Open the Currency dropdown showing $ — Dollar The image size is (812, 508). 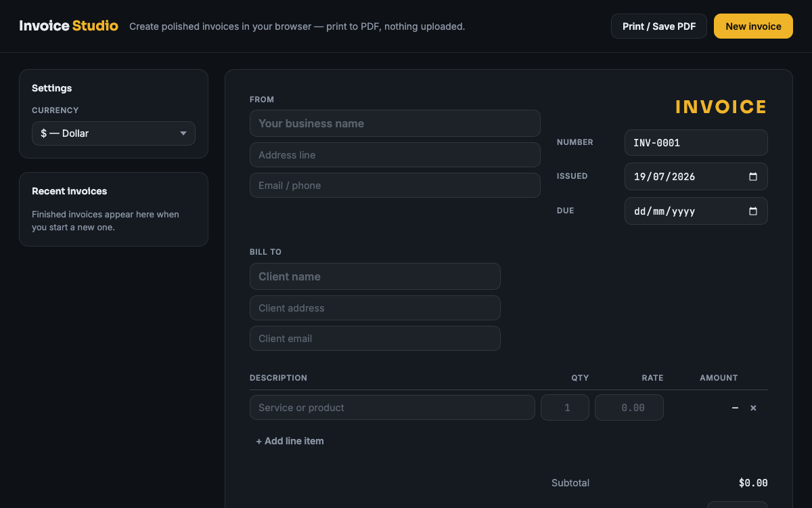(x=114, y=133)
